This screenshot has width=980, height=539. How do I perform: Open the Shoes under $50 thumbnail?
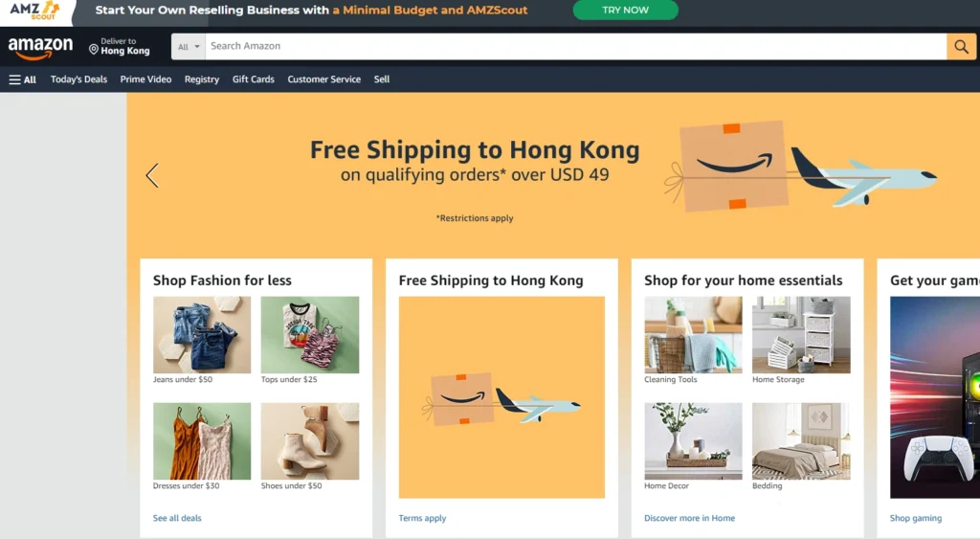click(x=310, y=441)
